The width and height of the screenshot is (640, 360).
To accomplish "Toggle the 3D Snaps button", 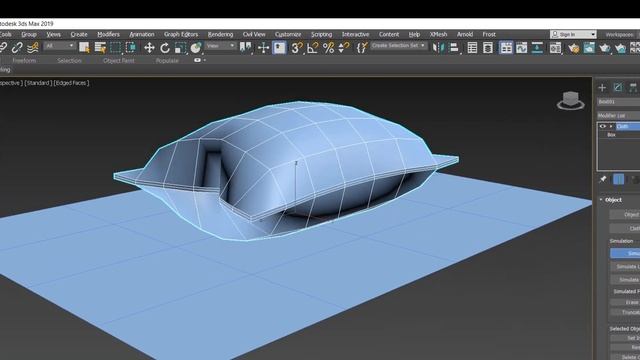I will point(297,48).
